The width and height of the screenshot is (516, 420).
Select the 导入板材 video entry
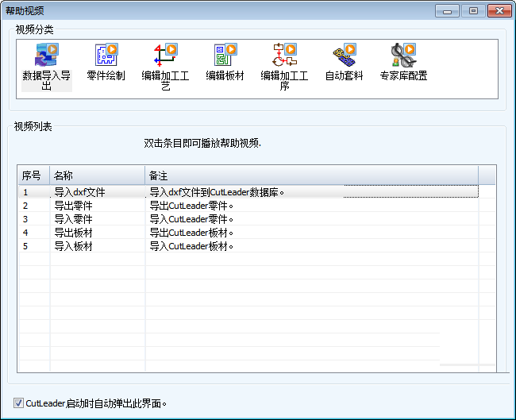tap(73, 246)
